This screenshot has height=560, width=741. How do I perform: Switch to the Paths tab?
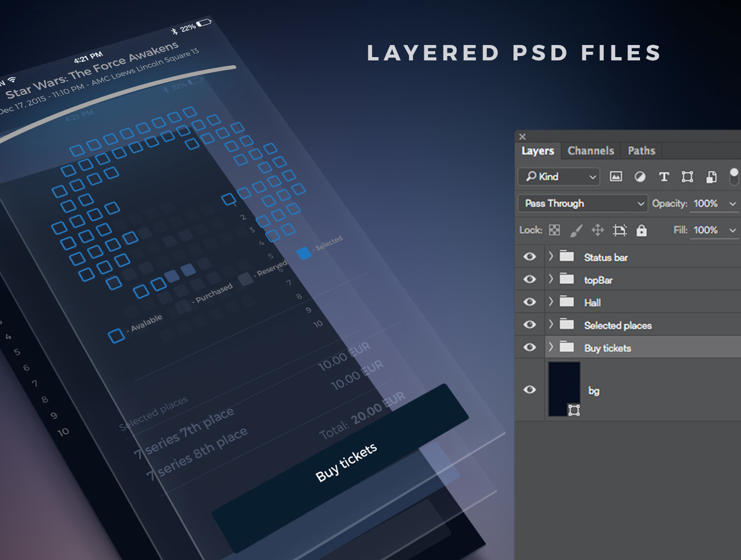point(641,151)
